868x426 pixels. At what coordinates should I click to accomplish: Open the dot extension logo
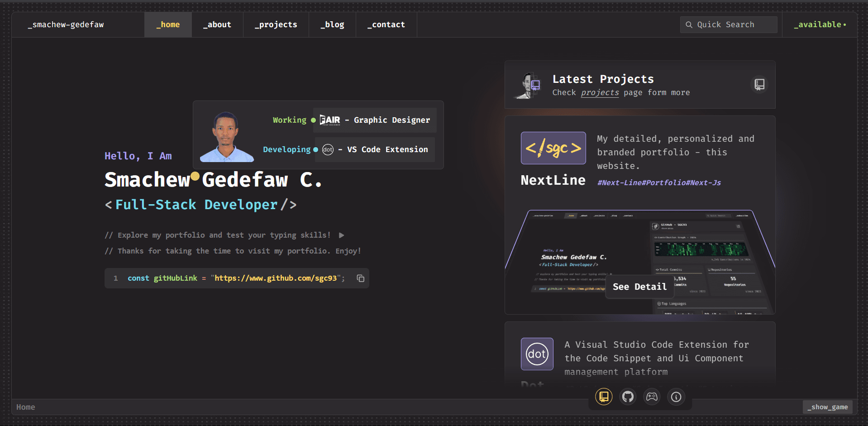tap(537, 354)
